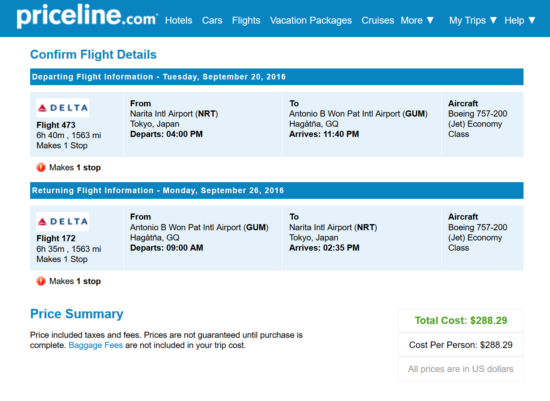Click the Departing Flight Information header bar
Screen dimensions: 550x401
(x=277, y=77)
